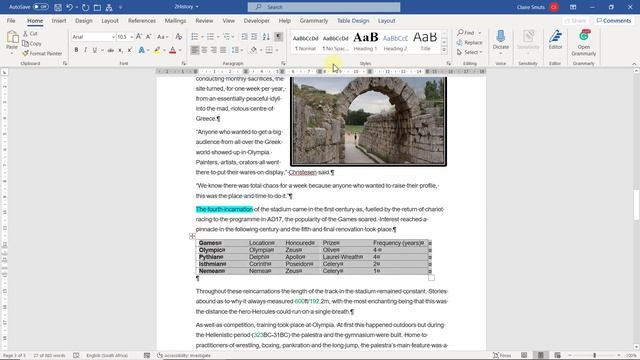Sort the selected table text

[266, 37]
